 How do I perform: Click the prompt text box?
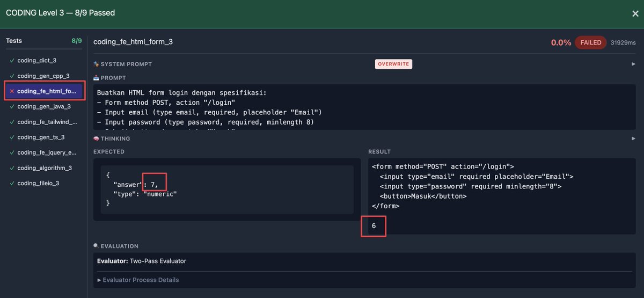(x=364, y=107)
